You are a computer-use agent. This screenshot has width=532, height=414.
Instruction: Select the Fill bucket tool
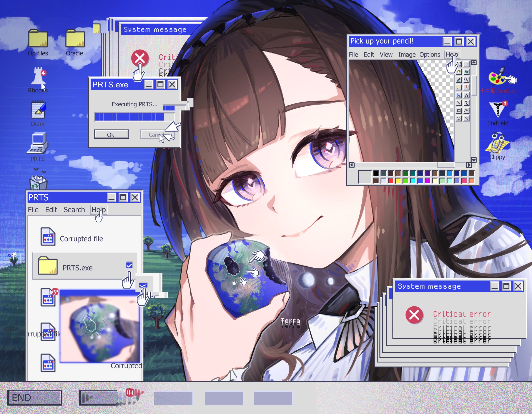[466, 72]
